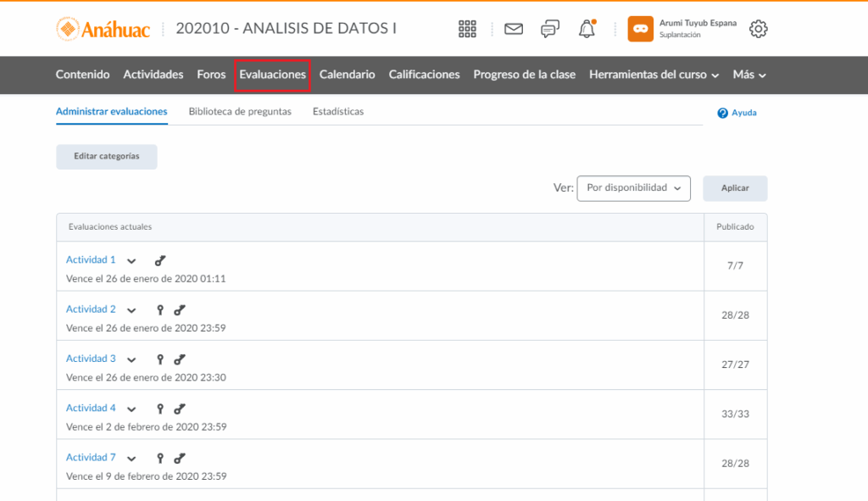Open the Actividad 4 link
The height and width of the screenshot is (501, 868).
[x=91, y=408]
